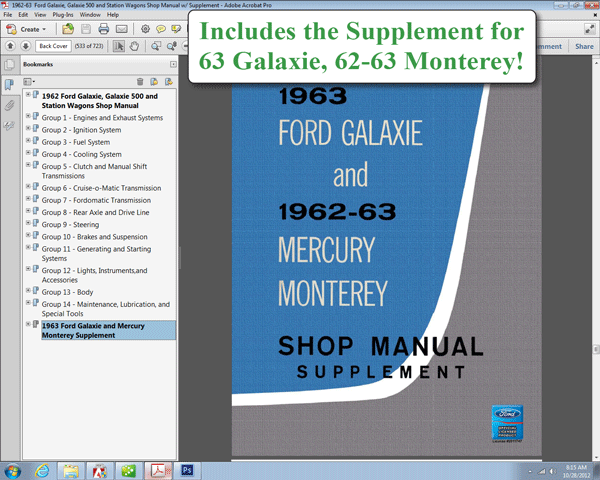The height and width of the screenshot is (480, 600).
Task: Jump to Group 4 - Cooling System
Action: click(82, 154)
